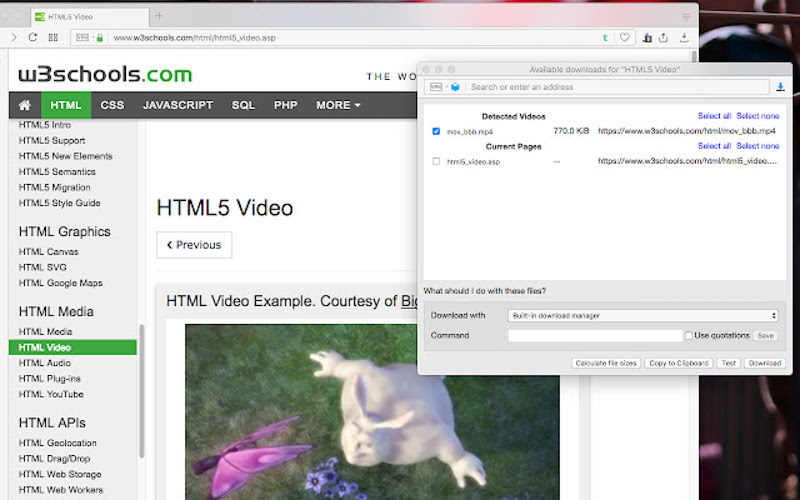Click the Previous button

194,245
